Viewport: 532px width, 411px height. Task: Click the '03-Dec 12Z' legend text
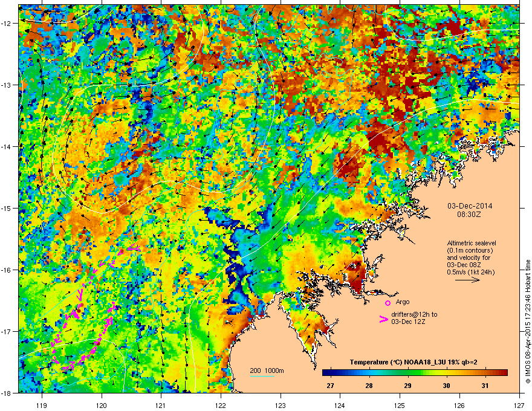pyautogui.click(x=408, y=322)
